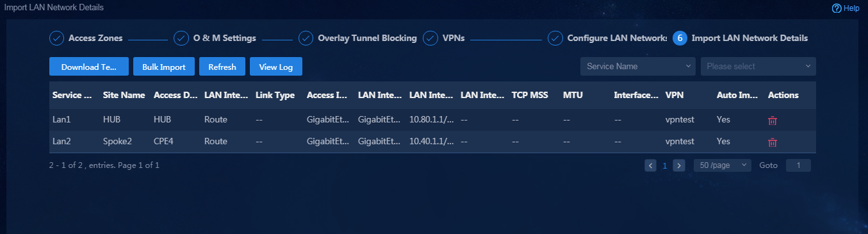Open the Help question mark icon
Screen dimensions: 868x234
tap(836, 8)
